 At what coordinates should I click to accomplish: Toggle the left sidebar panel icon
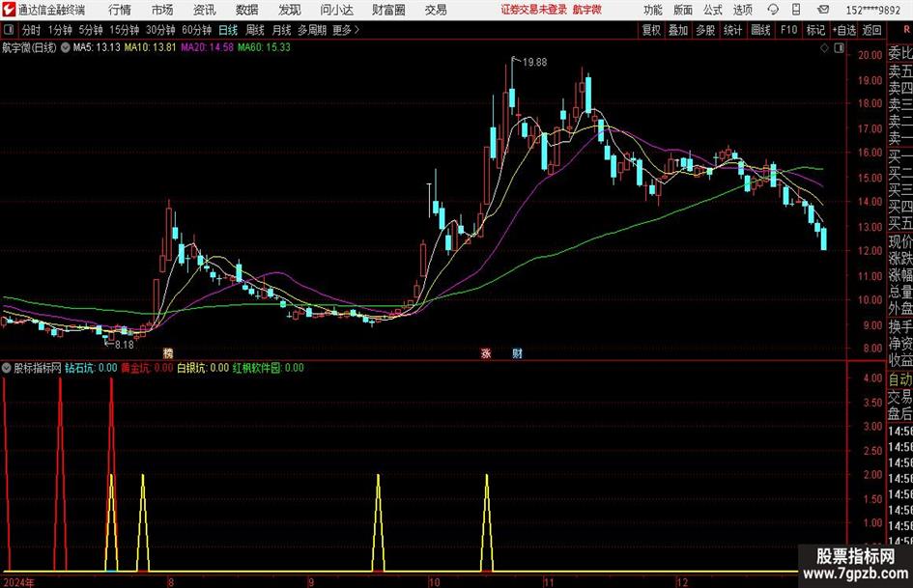(10, 30)
